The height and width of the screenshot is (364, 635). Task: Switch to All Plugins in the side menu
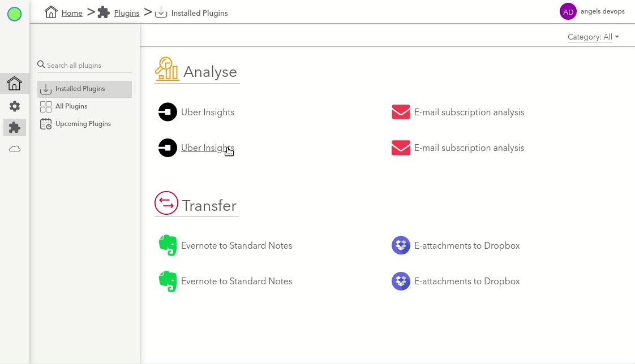click(x=71, y=106)
